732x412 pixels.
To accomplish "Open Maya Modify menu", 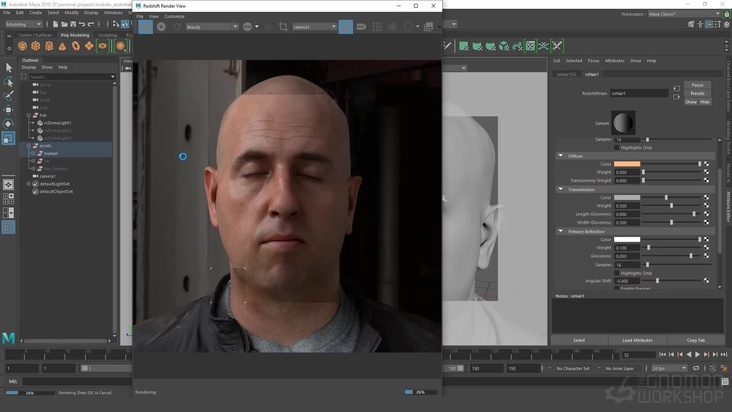I will tap(71, 13).
